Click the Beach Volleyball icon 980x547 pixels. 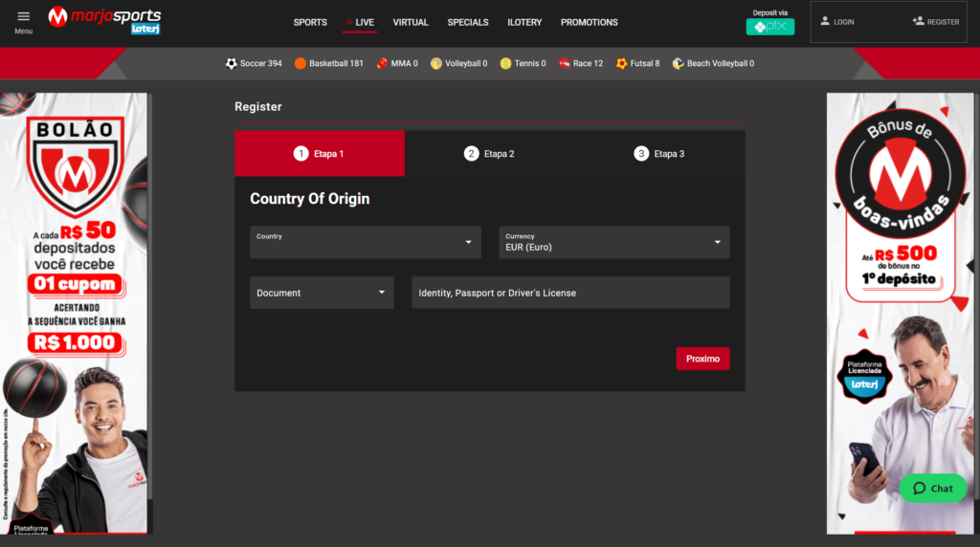679,63
